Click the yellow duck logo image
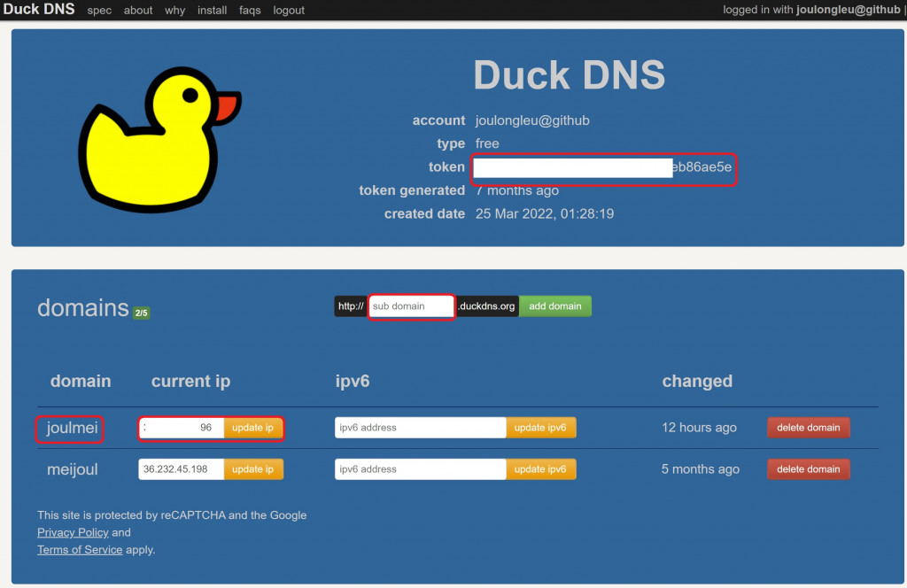The height and width of the screenshot is (588, 907). coord(159,139)
